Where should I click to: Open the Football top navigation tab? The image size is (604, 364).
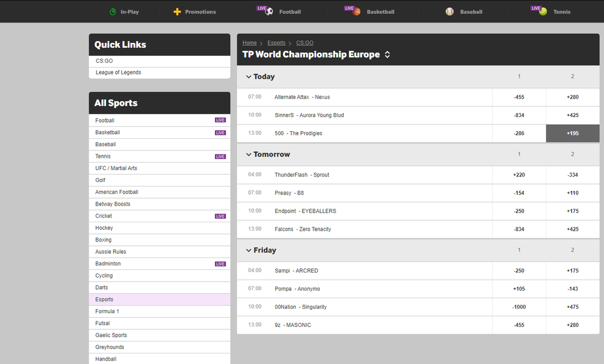coord(279,12)
